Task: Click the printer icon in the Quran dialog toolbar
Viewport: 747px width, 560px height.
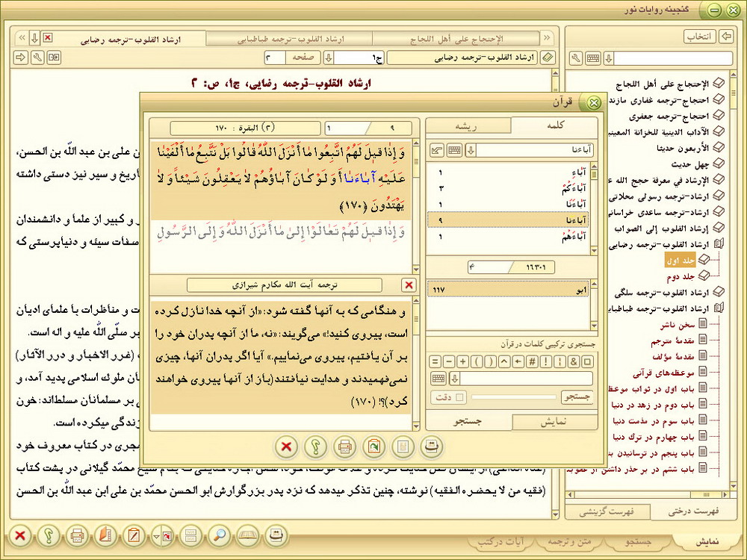Action: click(x=344, y=447)
